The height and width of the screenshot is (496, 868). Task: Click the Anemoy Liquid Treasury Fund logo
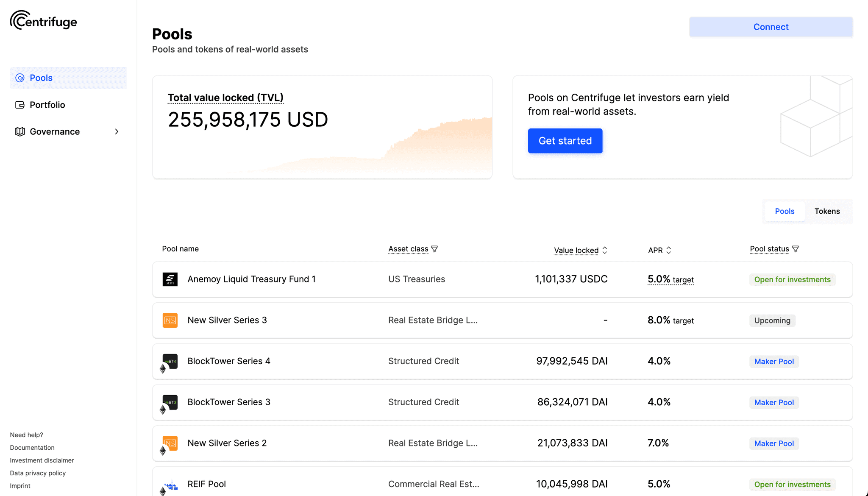(x=170, y=279)
